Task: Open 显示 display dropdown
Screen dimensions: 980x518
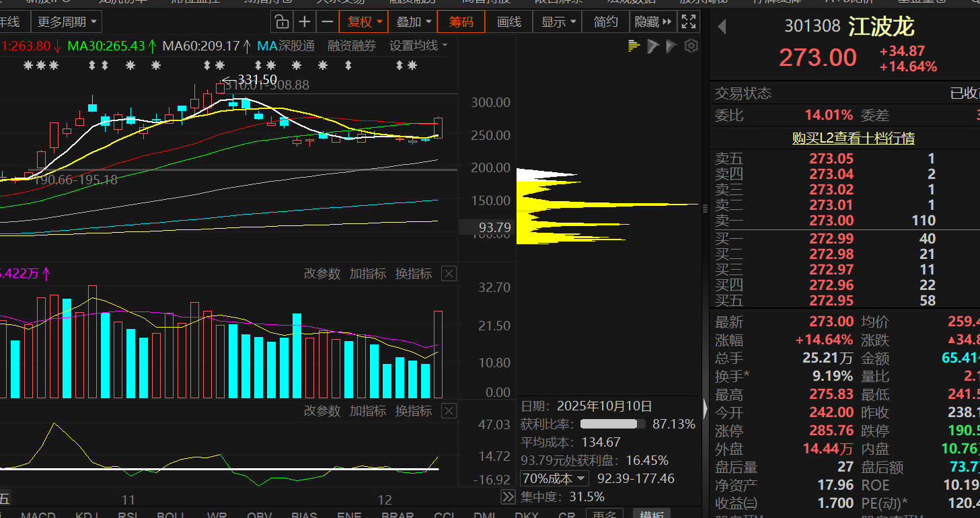Action: pos(558,22)
